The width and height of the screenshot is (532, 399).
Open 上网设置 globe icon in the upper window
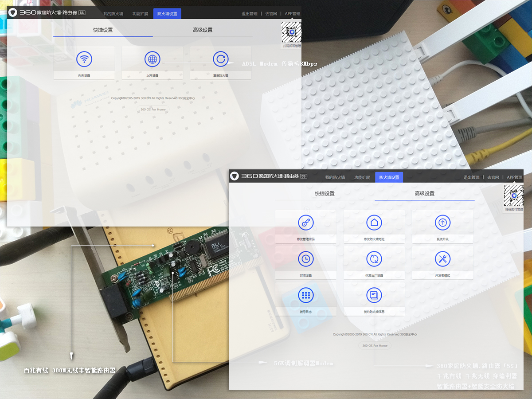[153, 59]
